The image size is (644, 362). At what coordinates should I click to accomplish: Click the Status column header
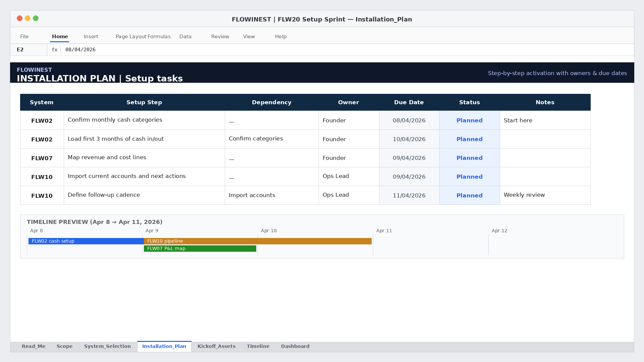[470, 102]
